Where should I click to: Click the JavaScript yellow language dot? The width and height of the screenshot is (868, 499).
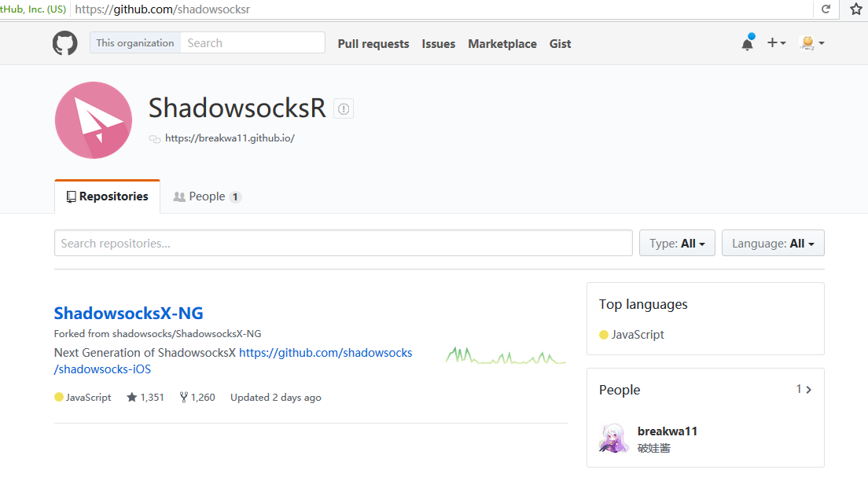coord(58,397)
